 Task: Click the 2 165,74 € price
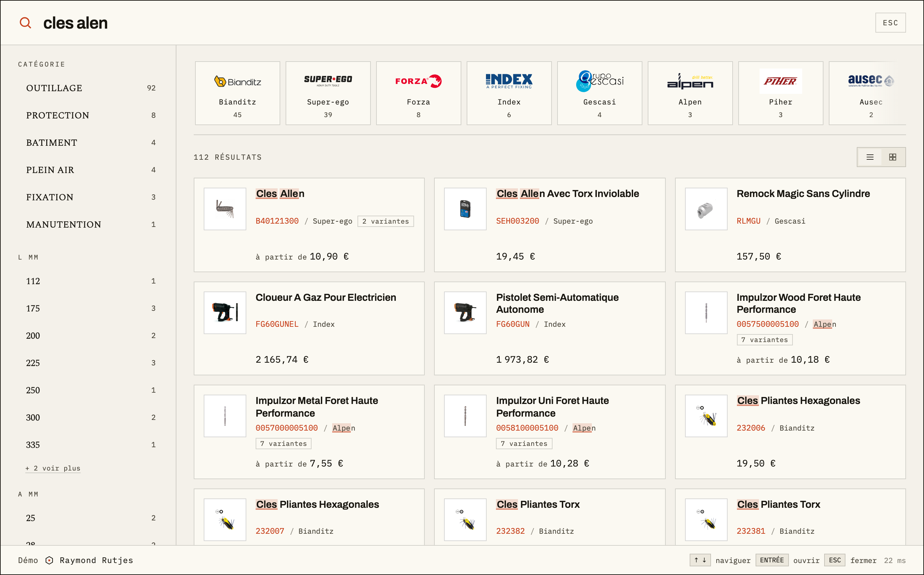click(x=282, y=360)
